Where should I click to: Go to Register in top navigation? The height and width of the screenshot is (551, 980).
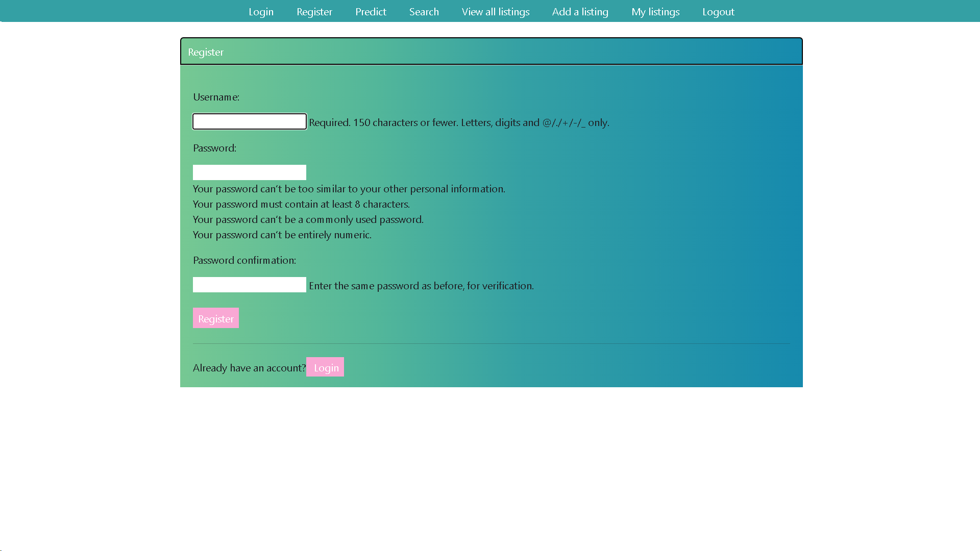pos(314,12)
